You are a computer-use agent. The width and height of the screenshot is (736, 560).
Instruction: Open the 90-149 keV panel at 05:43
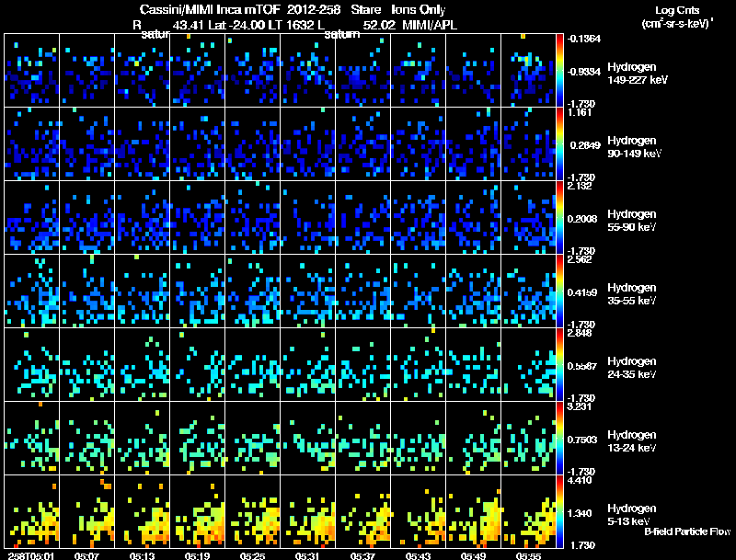pyautogui.click(x=419, y=144)
